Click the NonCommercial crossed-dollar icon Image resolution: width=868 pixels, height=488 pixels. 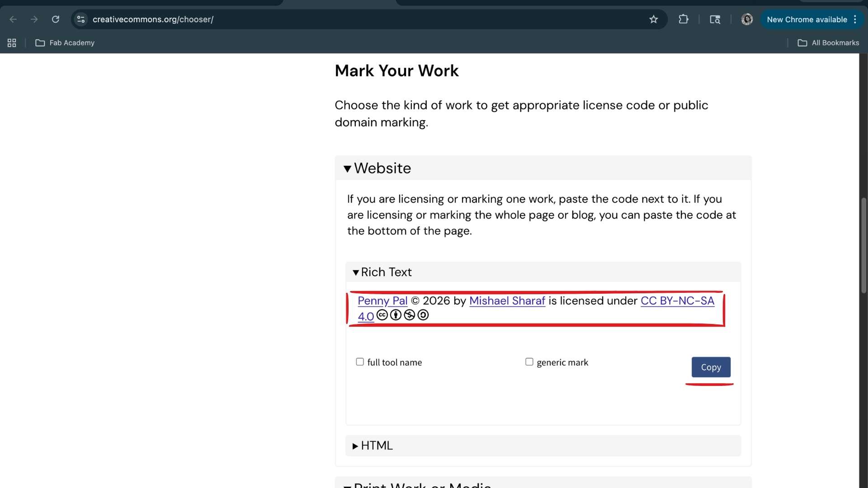pos(409,315)
